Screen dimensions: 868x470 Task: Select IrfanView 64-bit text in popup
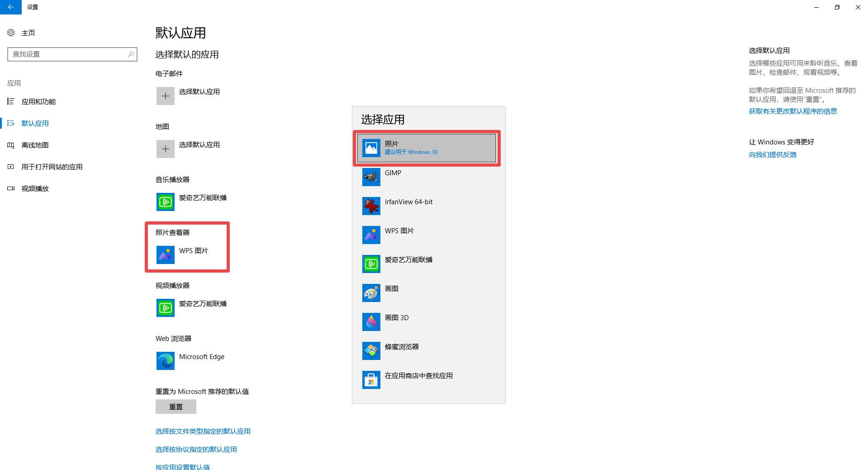coord(409,202)
